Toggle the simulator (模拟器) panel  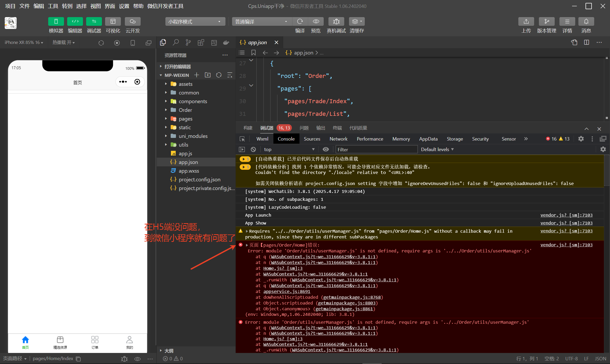56,22
